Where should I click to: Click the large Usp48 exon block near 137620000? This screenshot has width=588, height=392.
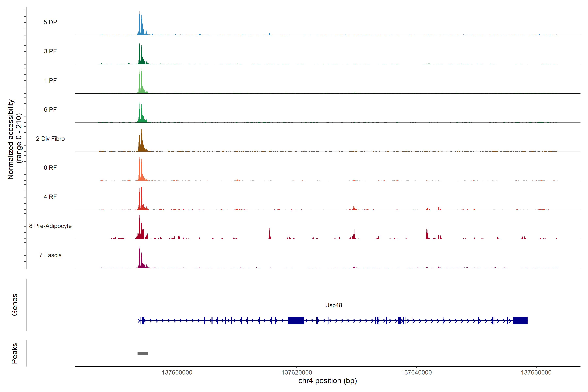(x=296, y=320)
